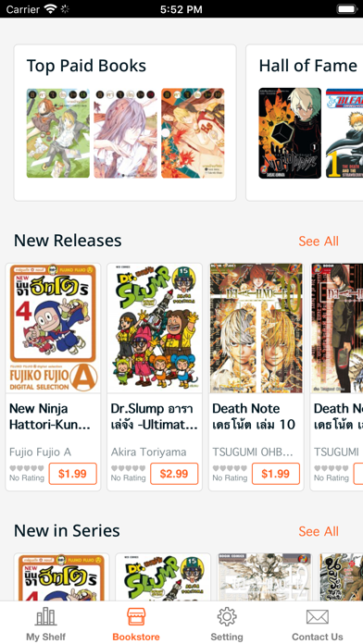Tap the Contact Us envelope icon
This screenshot has height=644, width=363.
click(318, 617)
